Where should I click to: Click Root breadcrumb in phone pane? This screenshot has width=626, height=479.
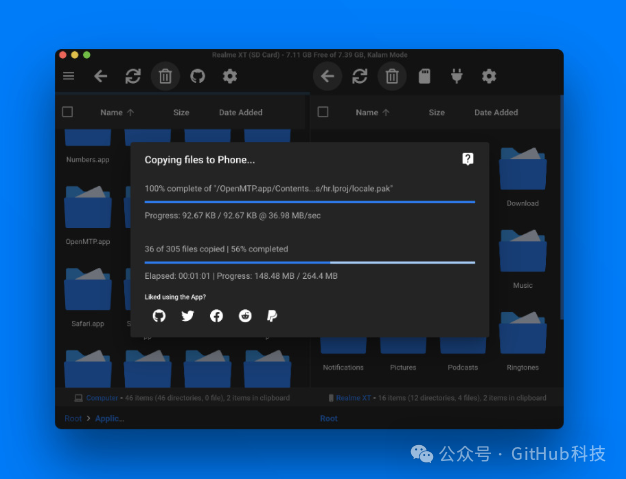click(x=329, y=418)
